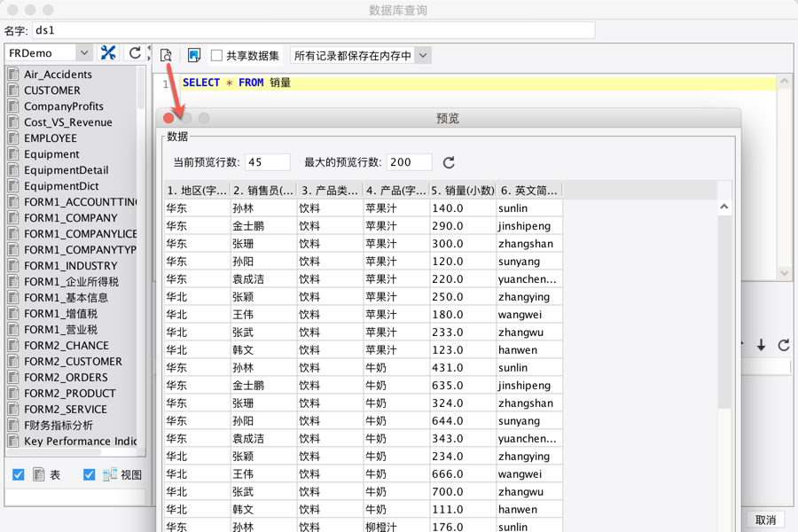Image resolution: width=798 pixels, height=532 pixels.
Task: Click the table-type icon beside 表
Action: pyautogui.click(x=39, y=474)
